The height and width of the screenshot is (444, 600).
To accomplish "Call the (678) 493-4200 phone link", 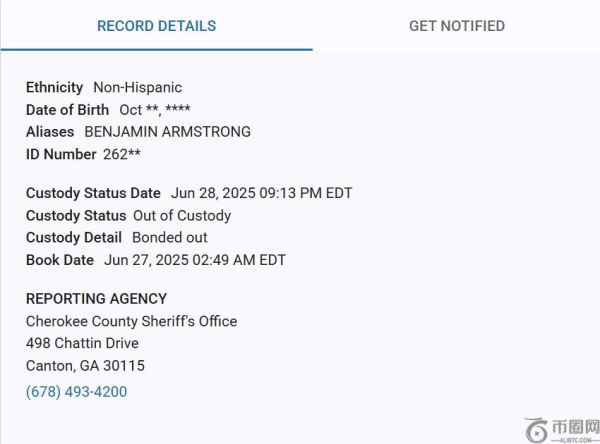I will coord(77,392).
